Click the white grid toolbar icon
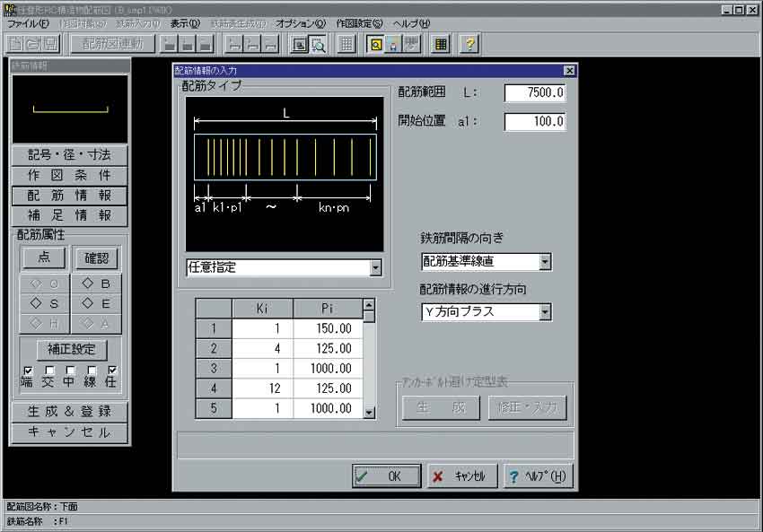 pyautogui.click(x=346, y=45)
